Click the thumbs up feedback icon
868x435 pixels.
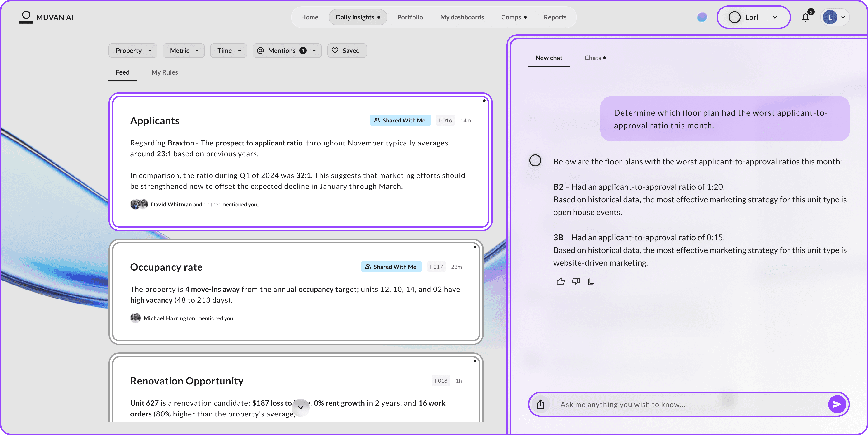[560, 281]
